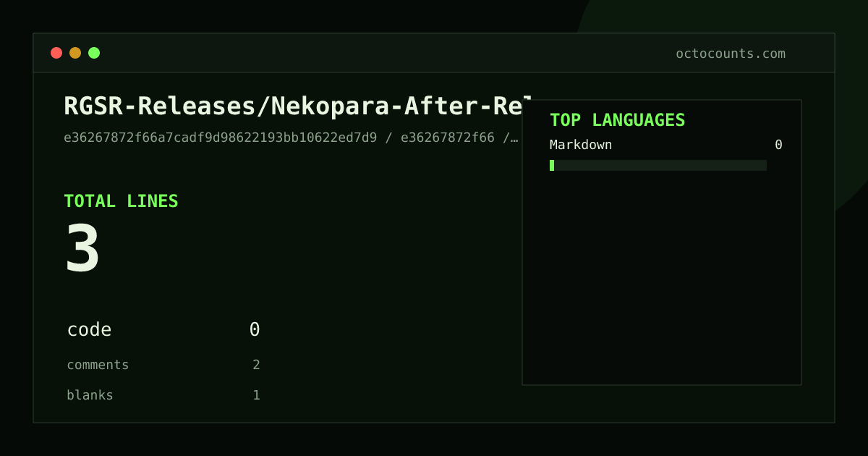Click the Markdown line count 0
The height and width of the screenshot is (456, 868).
pos(778,145)
